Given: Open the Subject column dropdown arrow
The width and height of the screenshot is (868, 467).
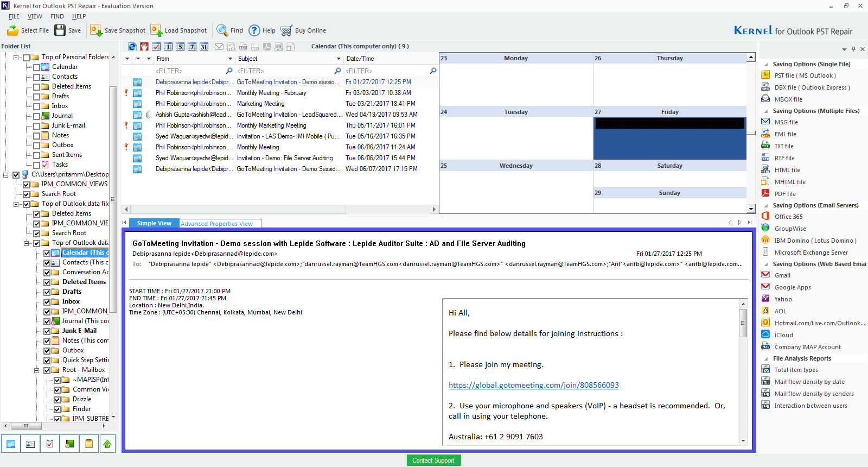Looking at the screenshot, I should click(x=339, y=59).
